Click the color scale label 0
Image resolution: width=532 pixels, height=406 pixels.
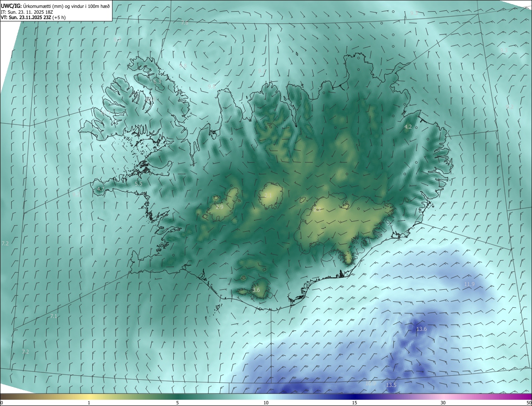2,403
